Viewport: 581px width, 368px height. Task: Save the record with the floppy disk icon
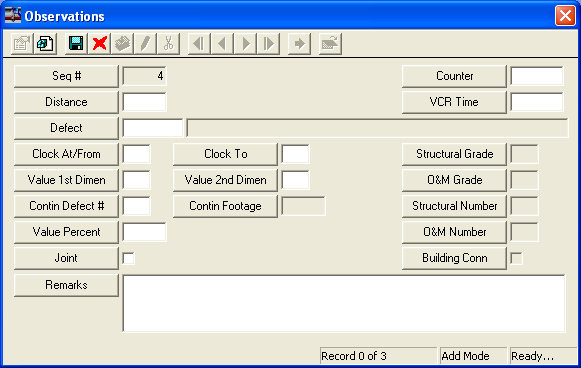pyautogui.click(x=76, y=44)
